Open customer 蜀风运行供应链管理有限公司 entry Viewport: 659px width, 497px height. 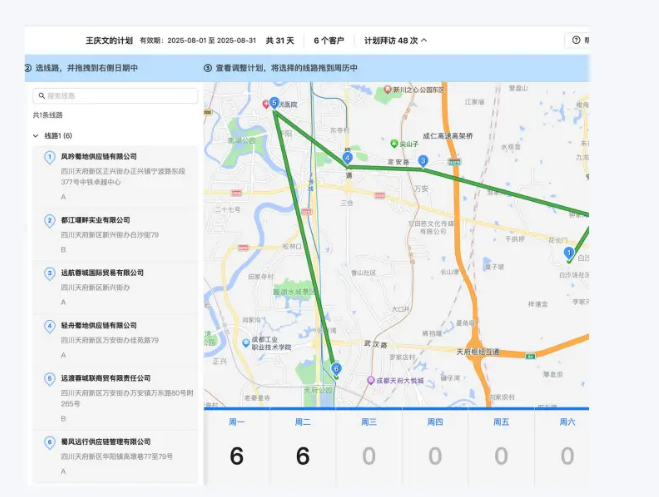coord(105,441)
